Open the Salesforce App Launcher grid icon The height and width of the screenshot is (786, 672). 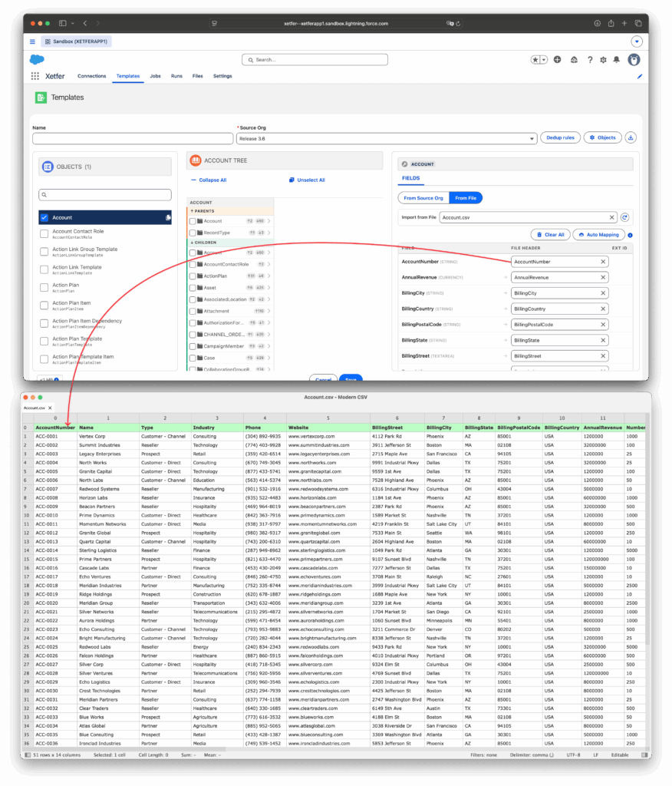(35, 76)
